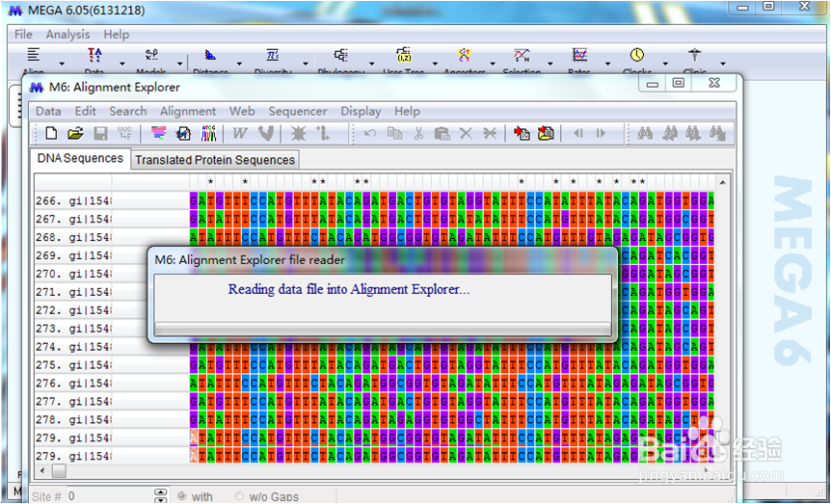Save the alignment with floppy disk icon
This screenshot has height=504, width=831.
tap(100, 134)
